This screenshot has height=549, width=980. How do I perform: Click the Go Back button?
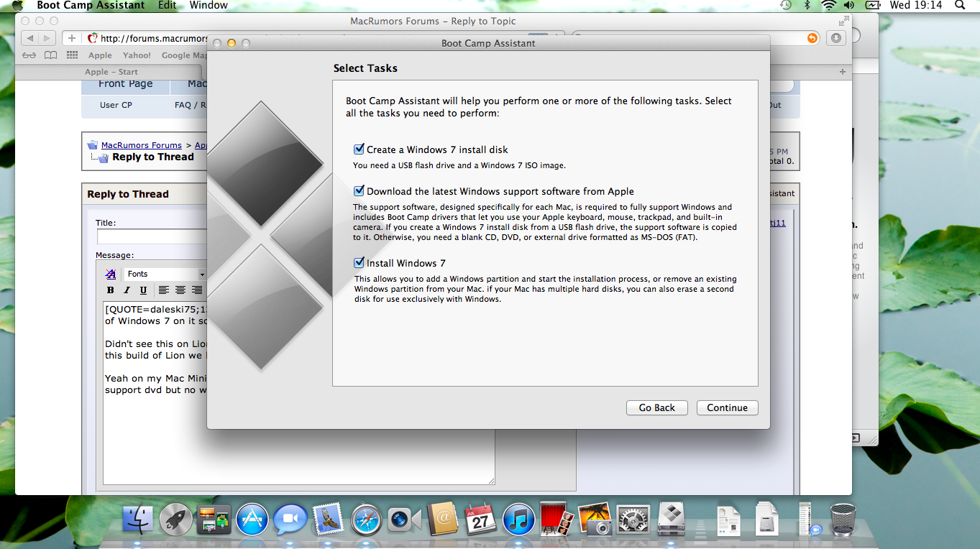[x=657, y=407]
